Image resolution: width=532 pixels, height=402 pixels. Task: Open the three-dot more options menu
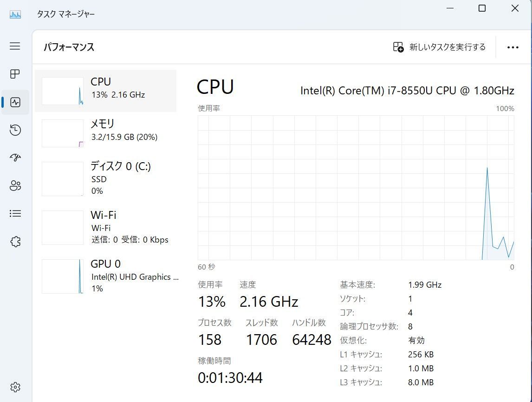pos(513,47)
